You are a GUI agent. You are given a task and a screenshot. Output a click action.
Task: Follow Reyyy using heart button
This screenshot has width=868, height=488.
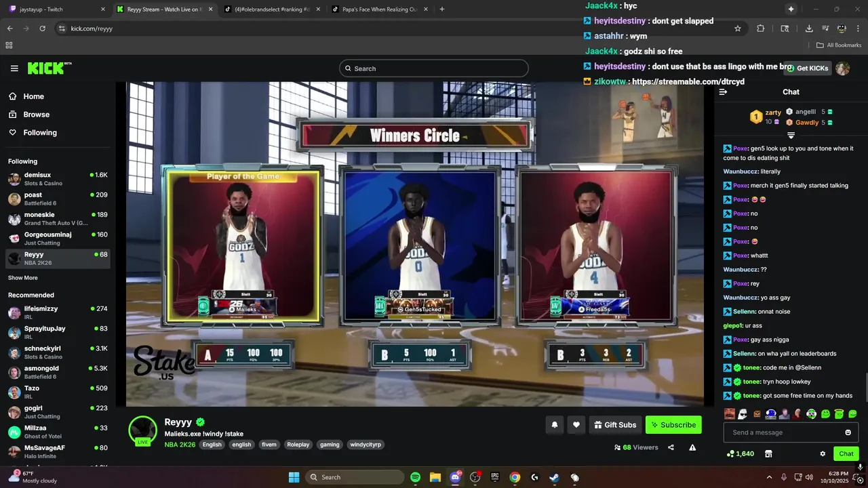(576, 425)
